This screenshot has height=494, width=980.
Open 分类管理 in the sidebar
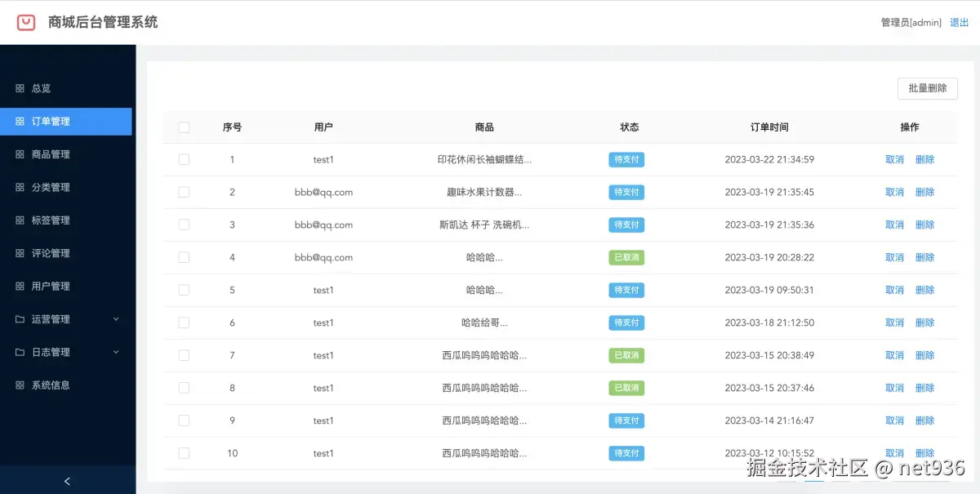point(66,187)
